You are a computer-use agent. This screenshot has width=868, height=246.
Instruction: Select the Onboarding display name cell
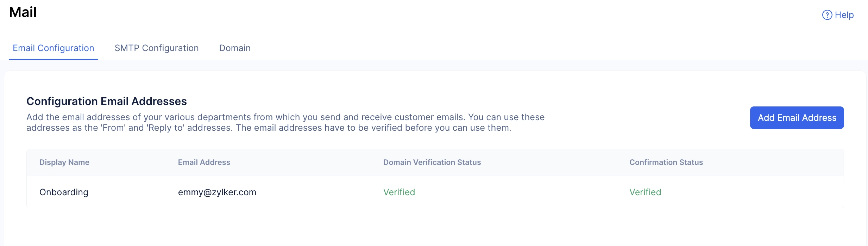point(64,192)
